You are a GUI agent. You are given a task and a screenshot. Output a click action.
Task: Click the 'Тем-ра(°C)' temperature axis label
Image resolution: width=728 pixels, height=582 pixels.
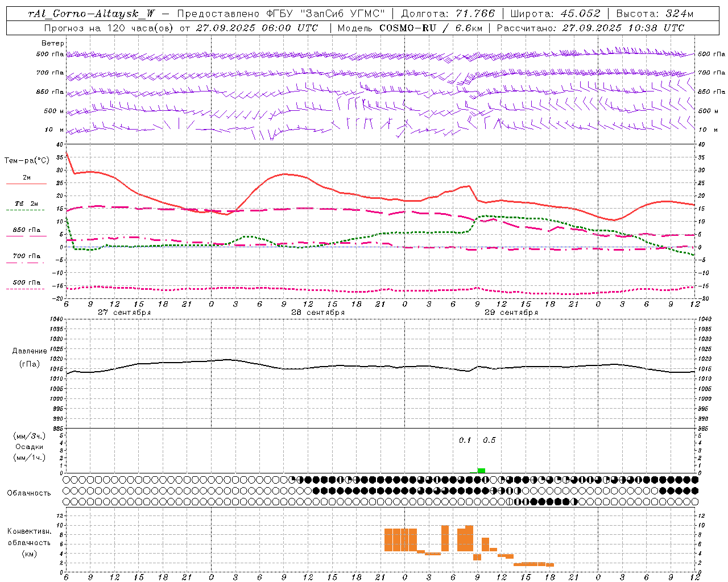pos(27,161)
